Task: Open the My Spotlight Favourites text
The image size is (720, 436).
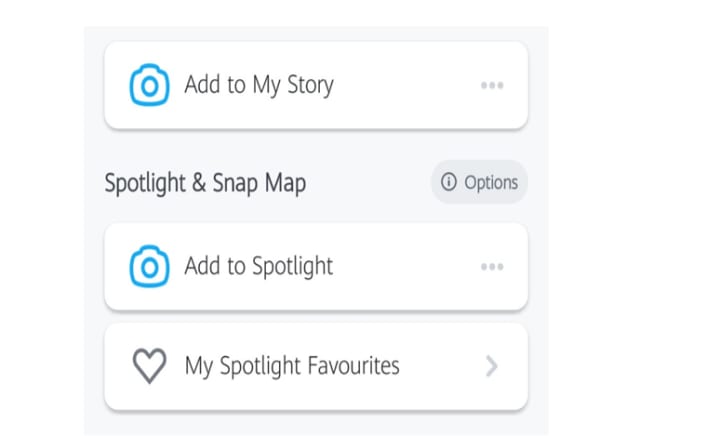Action: [x=291, y=367]
